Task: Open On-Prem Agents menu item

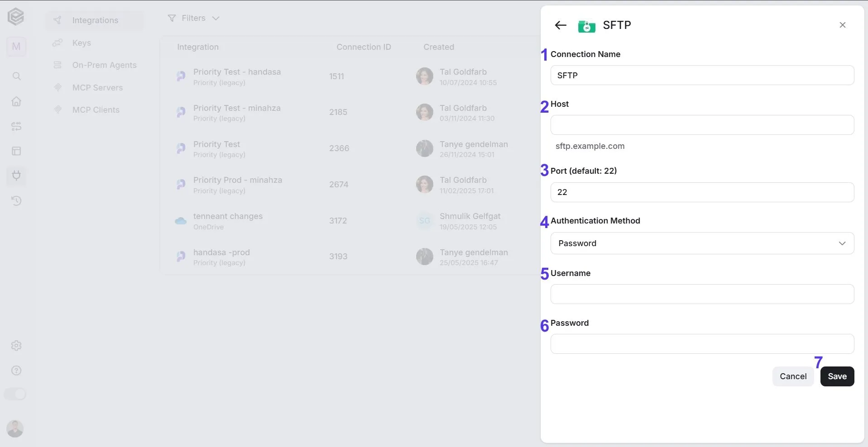Action: tap(95, 65)
